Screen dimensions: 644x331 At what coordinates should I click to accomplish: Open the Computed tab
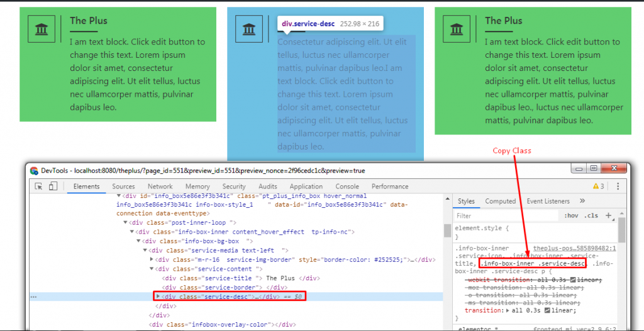tap(501, 201)
